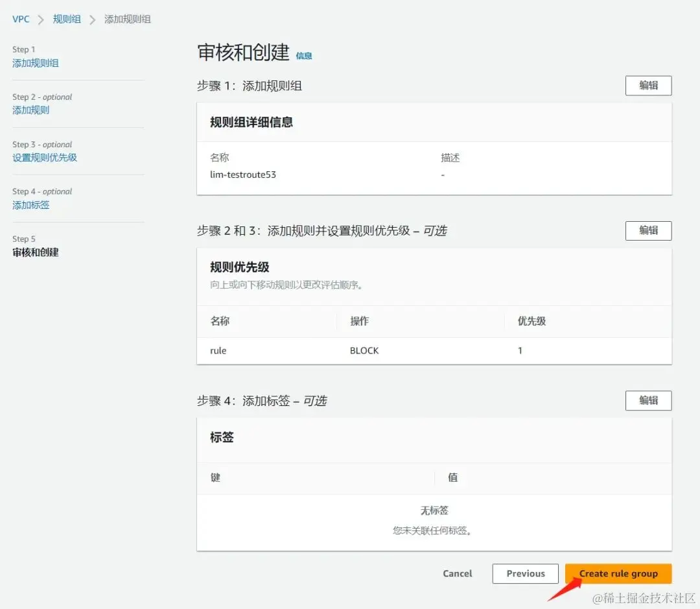Open the VPC breadcrumb link
Viewport: 700px width, 609px height.
pos(21,19)
